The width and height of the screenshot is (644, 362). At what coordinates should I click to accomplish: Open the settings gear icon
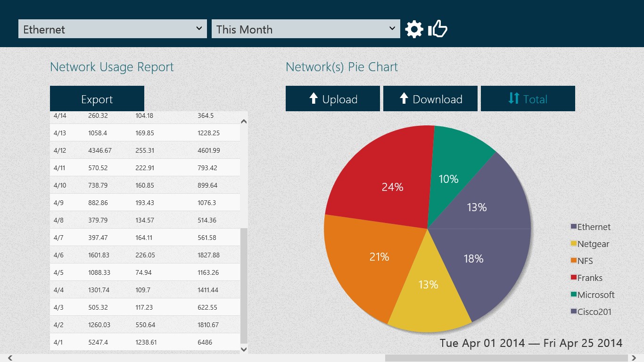[414, 29]
